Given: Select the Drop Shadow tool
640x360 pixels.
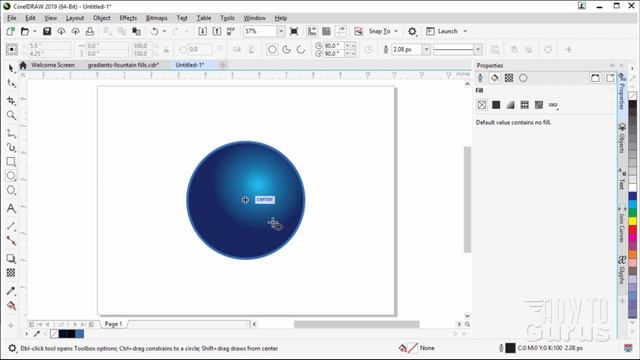Looking at the screenshot, I should [11, 258].
